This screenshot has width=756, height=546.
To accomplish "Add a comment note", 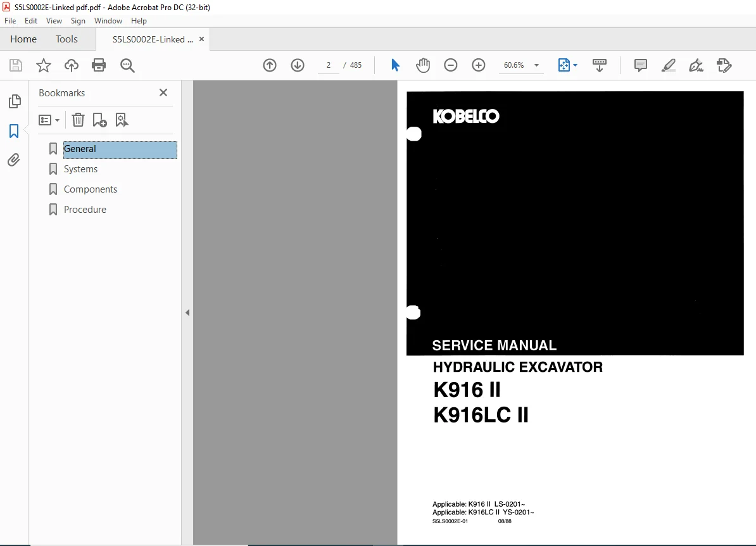I will tap(640, 65).
